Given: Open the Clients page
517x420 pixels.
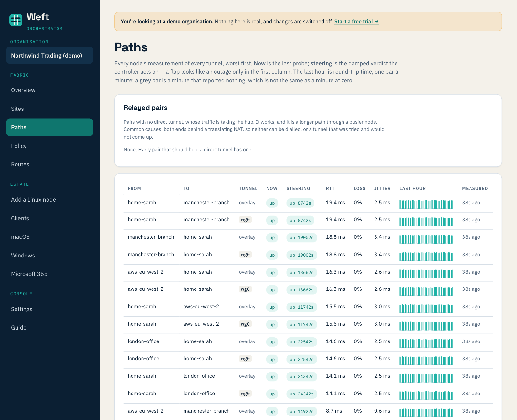Looking at the screenshot, I should (x=50, y=218).
